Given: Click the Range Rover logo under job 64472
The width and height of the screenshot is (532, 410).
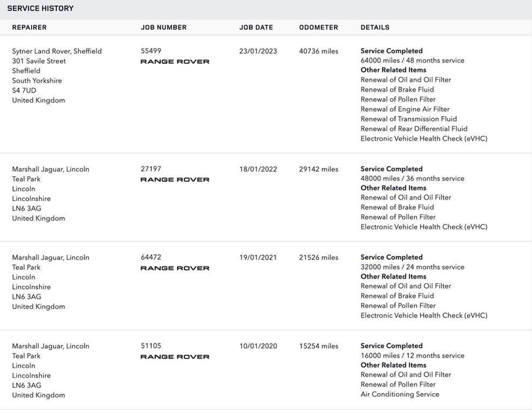Looking at the screenshot, I should (175, 268).
